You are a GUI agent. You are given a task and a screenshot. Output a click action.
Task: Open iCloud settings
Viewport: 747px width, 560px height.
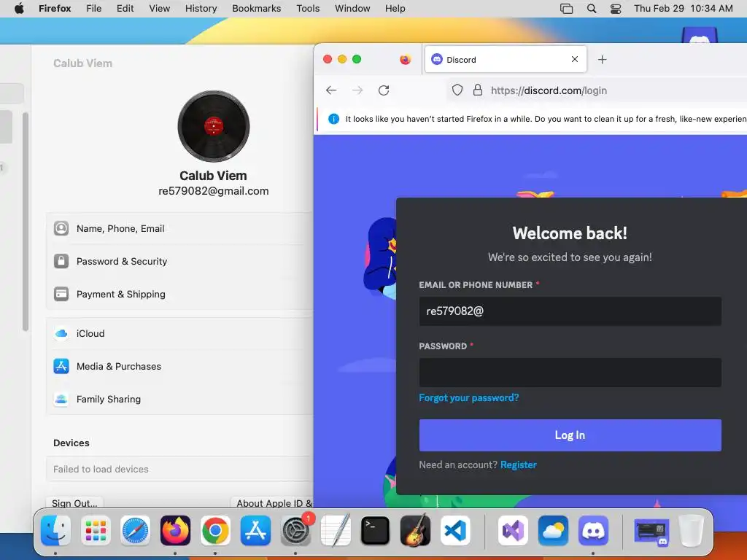[x=179, y=333]
